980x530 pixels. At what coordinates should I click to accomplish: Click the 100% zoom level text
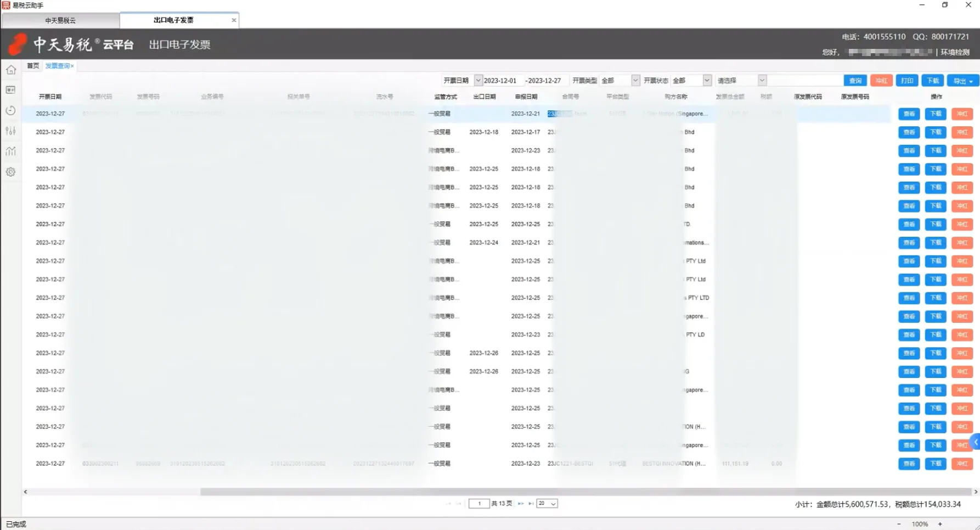coord(920,524)
